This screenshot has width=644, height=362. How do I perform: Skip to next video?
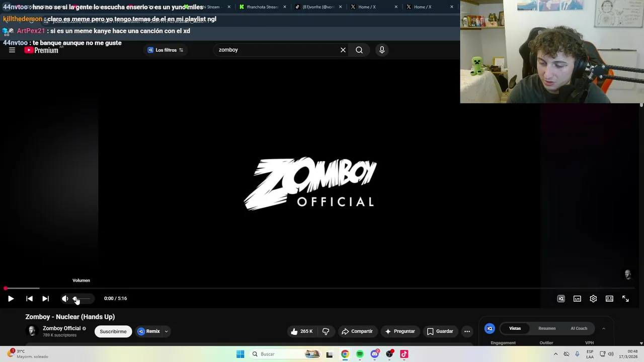point(45,299)
